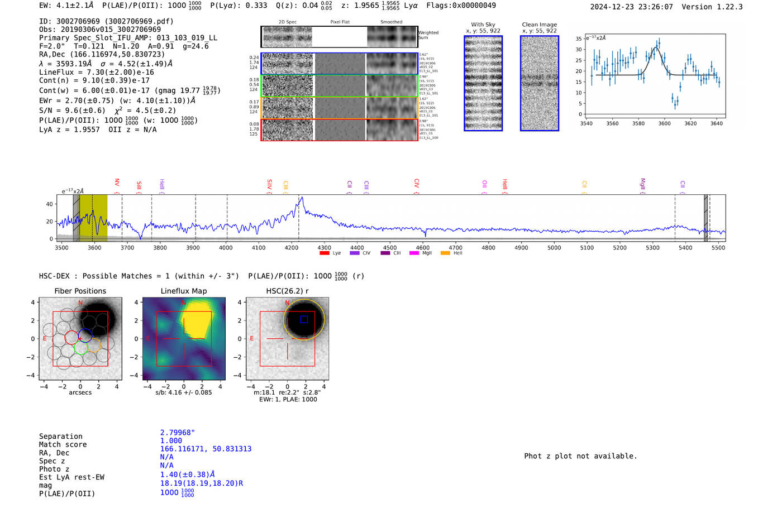The image size is (782, 532).
Task: Click the Fiber Positions panel
Action: coord(80,339)
